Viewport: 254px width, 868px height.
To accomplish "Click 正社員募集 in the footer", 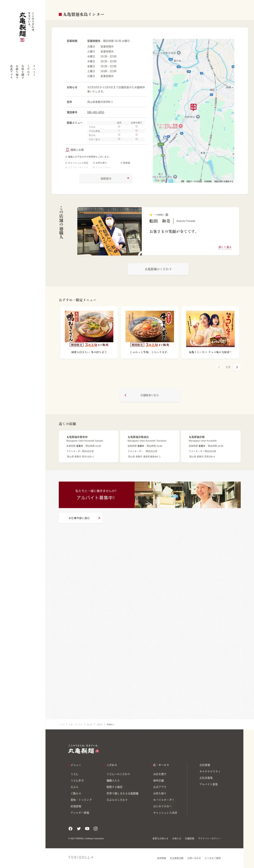I will point(206,778).
